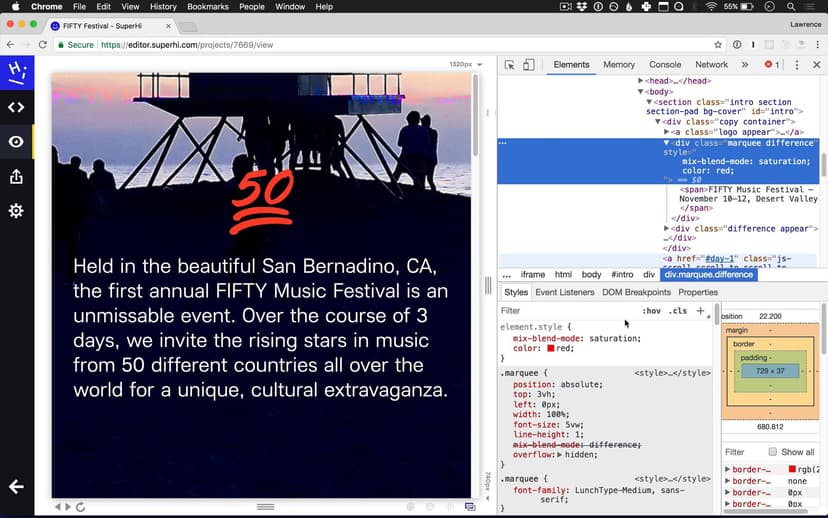Bookmark page with the star icon

pyautogui.click(x=718, y=45)
